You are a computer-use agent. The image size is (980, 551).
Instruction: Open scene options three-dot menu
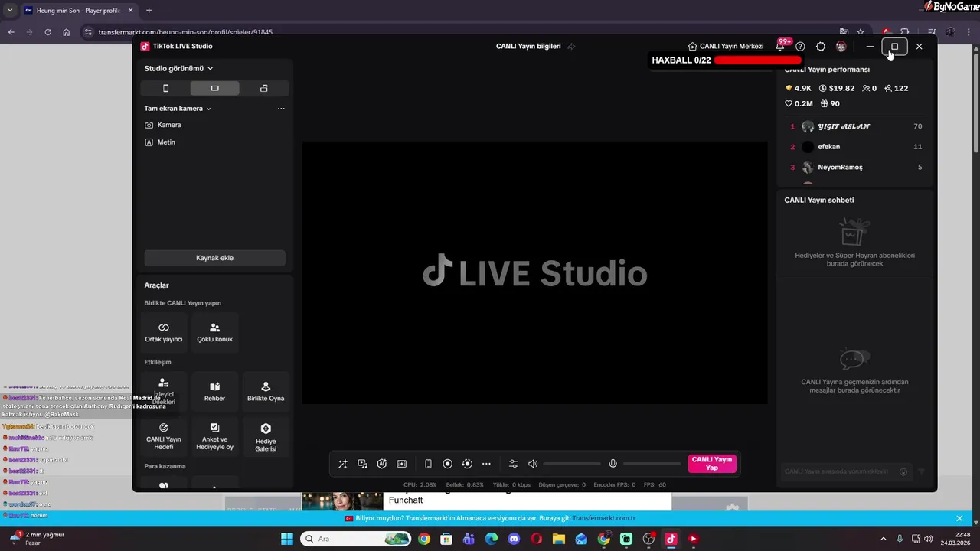pos(281,109)
